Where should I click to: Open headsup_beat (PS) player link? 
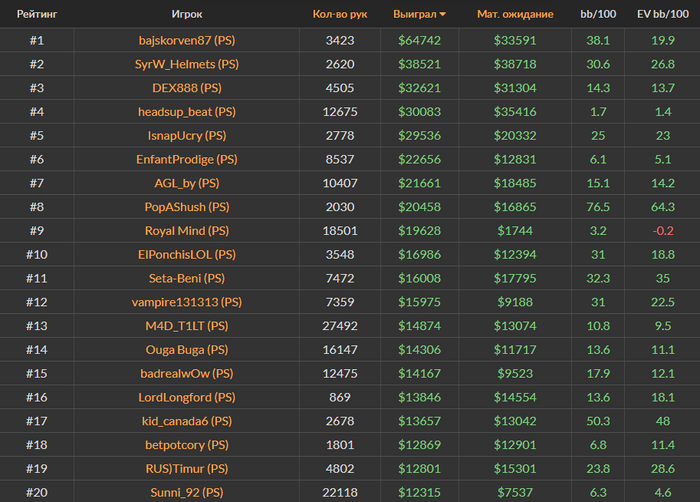(187, 112)
